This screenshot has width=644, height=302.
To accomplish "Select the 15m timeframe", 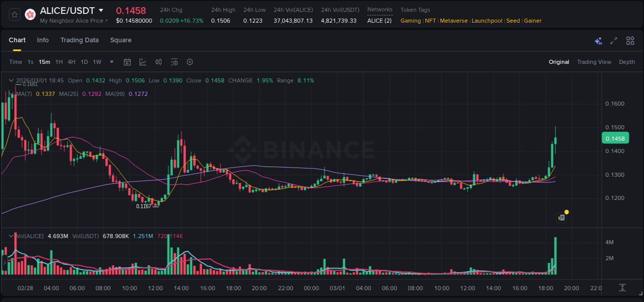I will 44,62.
